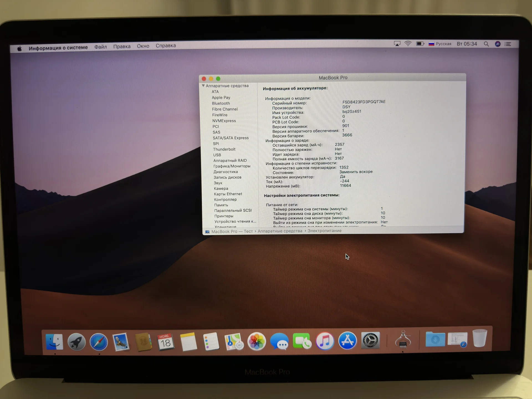This screenshot has height=399, width=532.
Task: Select USB in the sidebar
Action: (x=217, y=155)
